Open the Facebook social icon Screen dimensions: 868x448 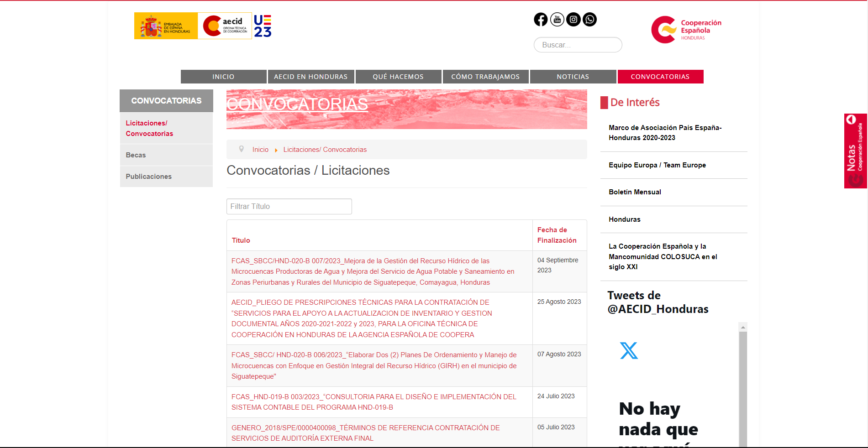point(541,20)
